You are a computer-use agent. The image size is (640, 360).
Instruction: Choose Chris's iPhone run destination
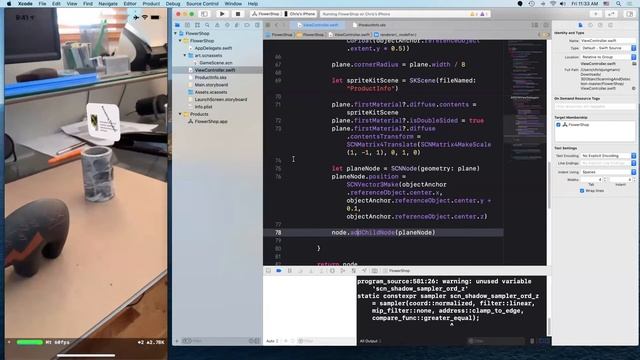pyautogui.click(x=300, y=14)
